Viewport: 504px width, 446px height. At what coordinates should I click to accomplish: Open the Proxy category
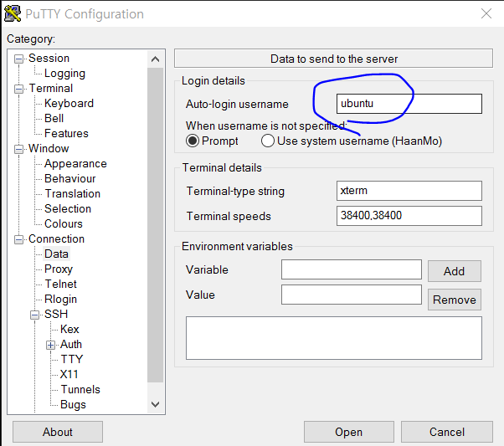(x=59, y=269)
